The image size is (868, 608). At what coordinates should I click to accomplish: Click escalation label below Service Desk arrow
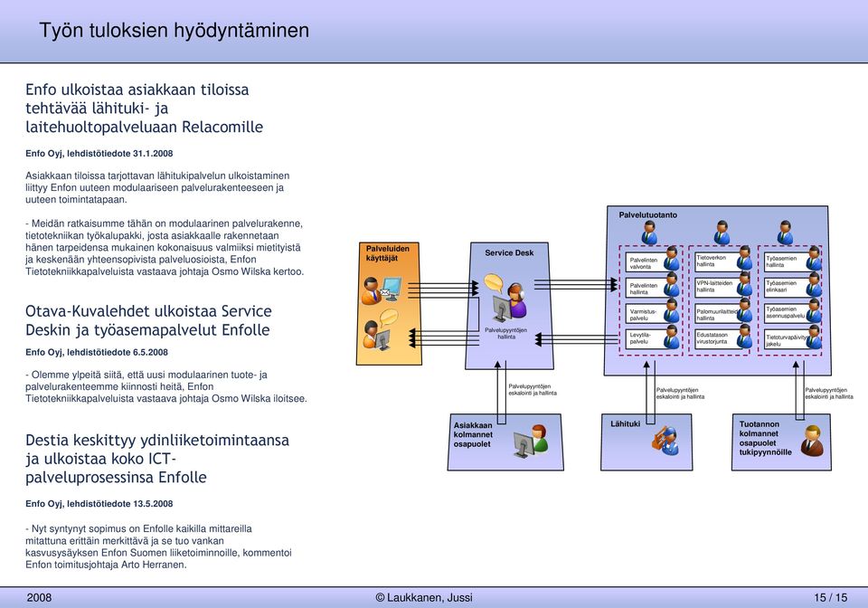point(533,389)
